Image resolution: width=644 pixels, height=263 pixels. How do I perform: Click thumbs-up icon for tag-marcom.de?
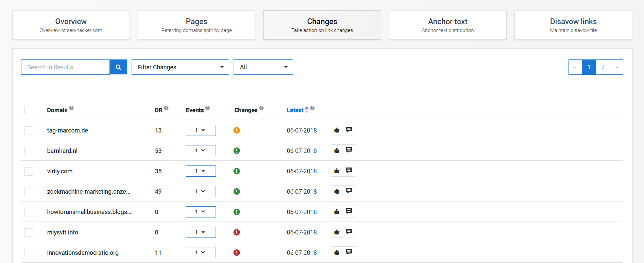(x=337, y=130)
